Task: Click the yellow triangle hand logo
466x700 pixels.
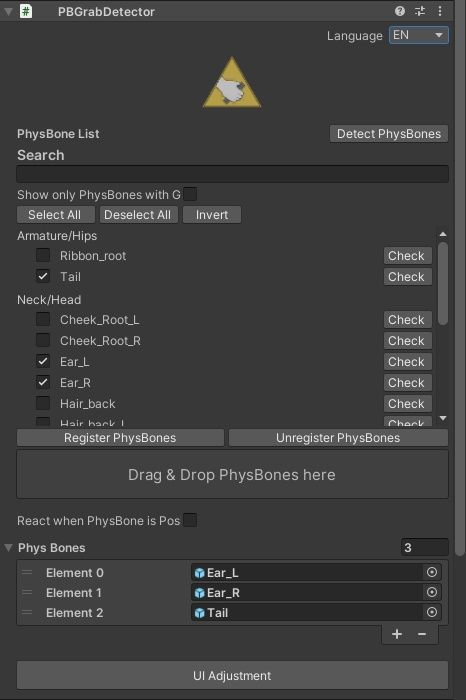Action: (x=232, y=83)
